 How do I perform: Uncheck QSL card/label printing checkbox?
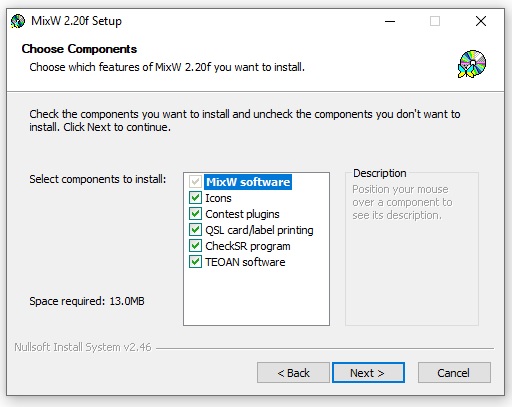point(195,230)
